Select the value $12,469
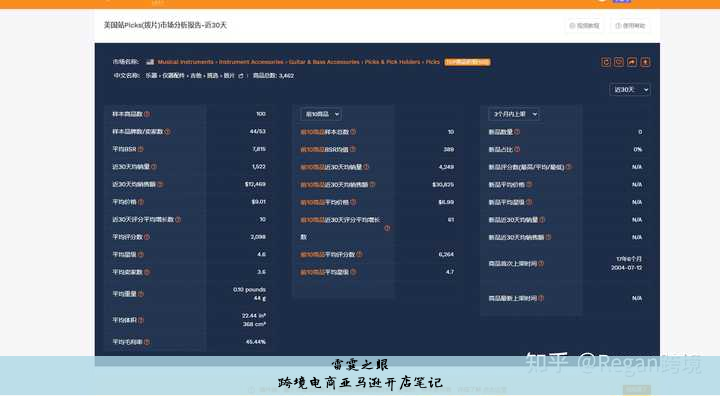Viewport: 720px width, 396px height. pos(255,184)
